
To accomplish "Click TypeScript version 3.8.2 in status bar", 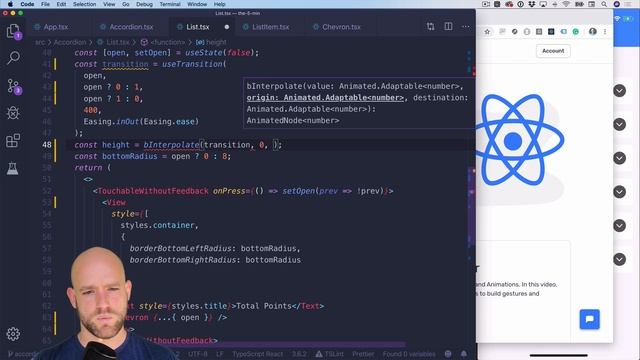I will pos(299,354).
